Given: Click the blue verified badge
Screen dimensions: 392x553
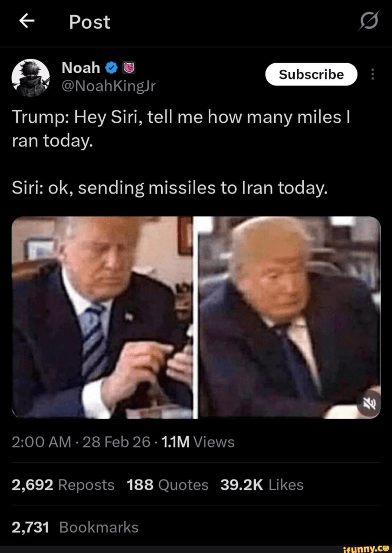Looking at the screenshot, I should coord(111,68).
